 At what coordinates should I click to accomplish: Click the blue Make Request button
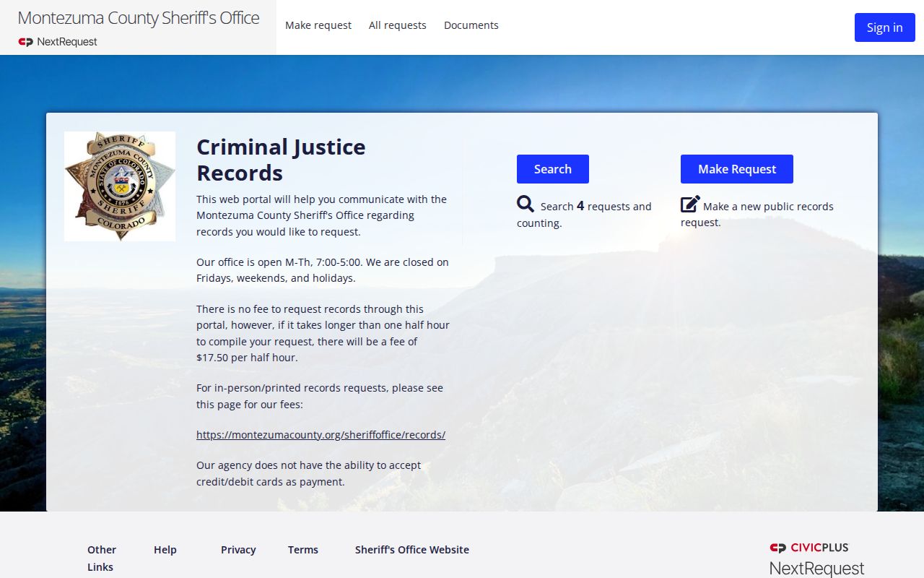pyautogui.click(x=737, y=169)
